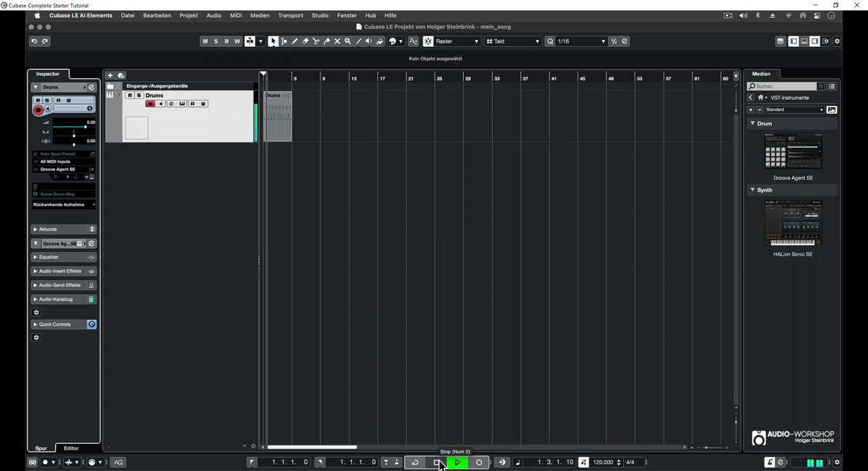Image resolution: width=868 pixels, height=471 pixels.
Task: Toggle the Inspector record enable button
Action: pos(38,110)
